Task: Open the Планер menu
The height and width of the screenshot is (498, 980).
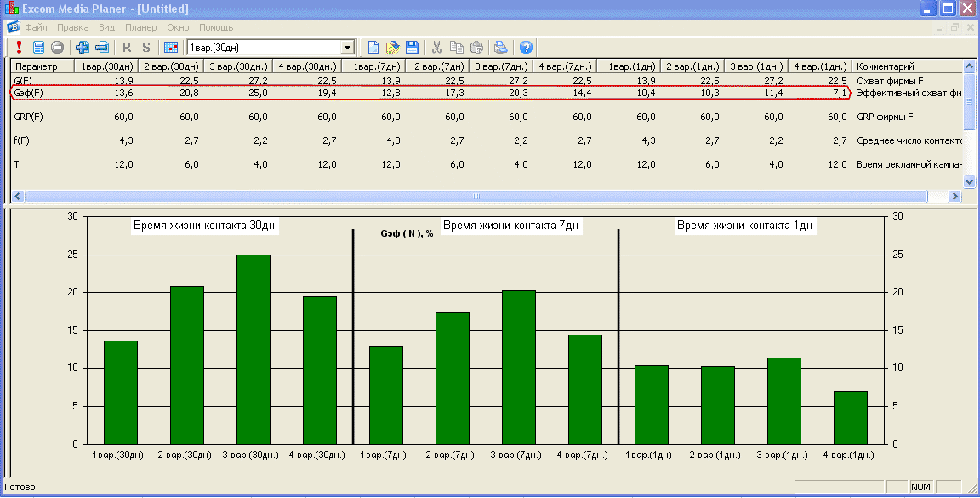Action: click(140, 27)
